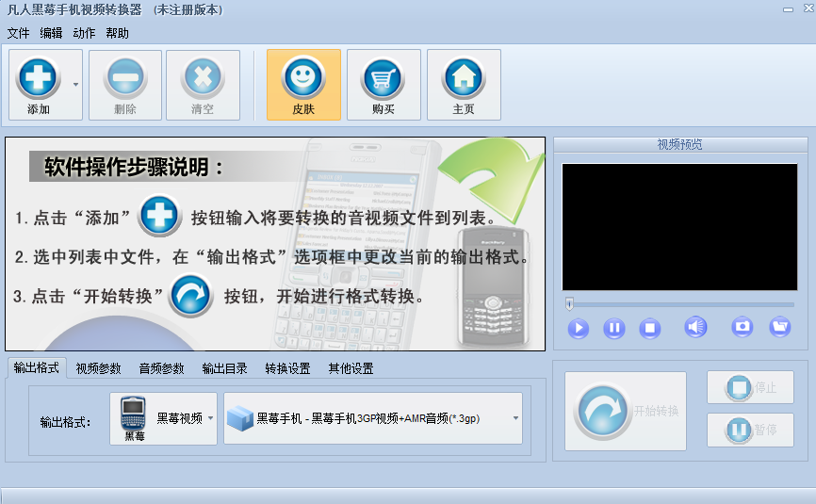
Task: Click the 清空 (Clear) X icon button
Action: [203, 85]
